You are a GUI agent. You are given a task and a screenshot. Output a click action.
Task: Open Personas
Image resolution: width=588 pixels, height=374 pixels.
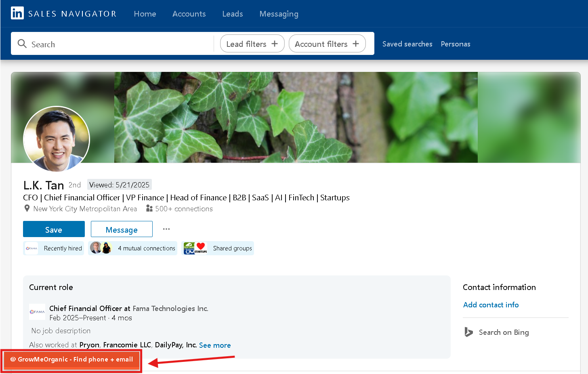(x=456, y=44)
